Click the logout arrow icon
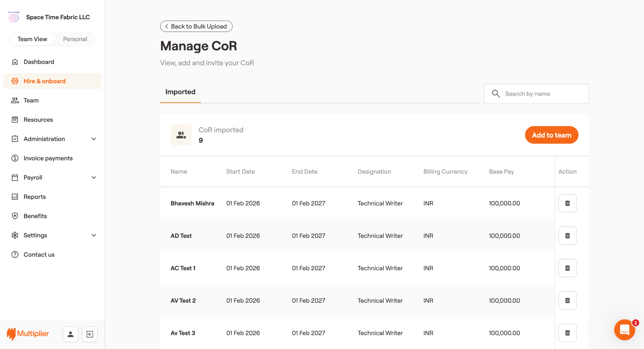This screenshot has width=644, height=349. click(x=90, y=334)
